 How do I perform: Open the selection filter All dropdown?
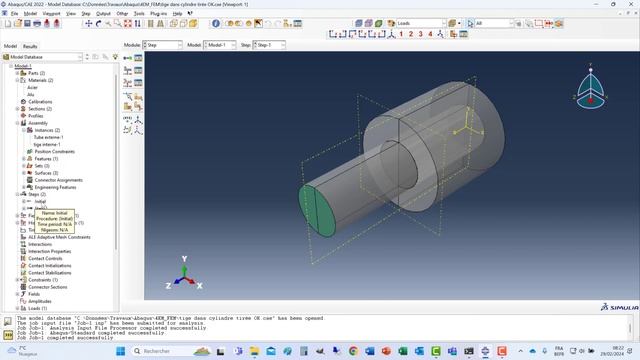click(494, 23)
